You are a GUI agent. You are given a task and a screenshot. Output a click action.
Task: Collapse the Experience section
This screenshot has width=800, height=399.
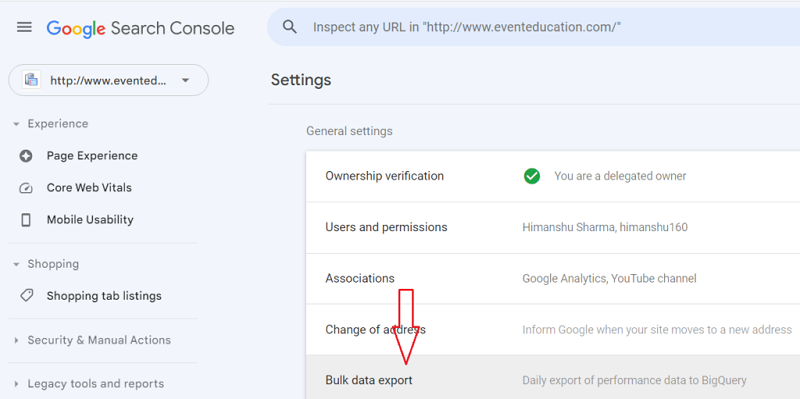tap(51, 124)
